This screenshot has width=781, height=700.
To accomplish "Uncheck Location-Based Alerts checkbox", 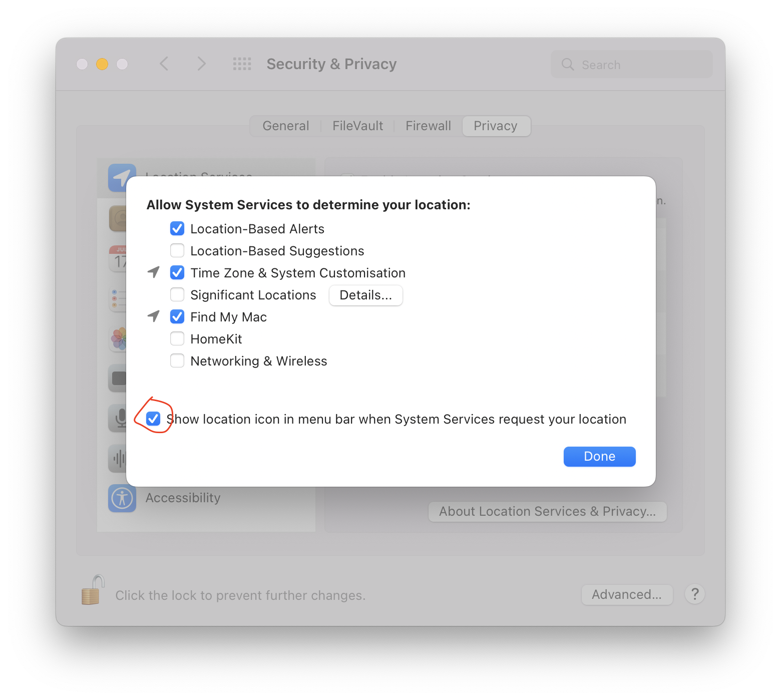I will 177,229.
